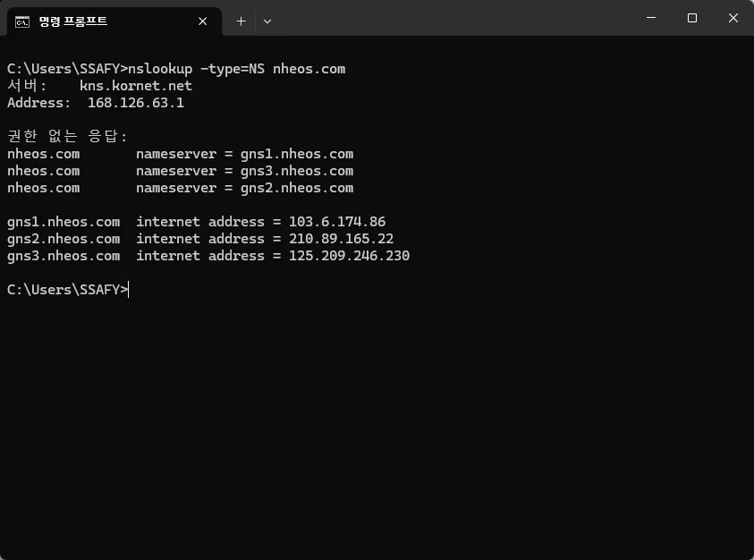Close the terminal window
This screenshot has height=560, width=754.
pos(733,18)
